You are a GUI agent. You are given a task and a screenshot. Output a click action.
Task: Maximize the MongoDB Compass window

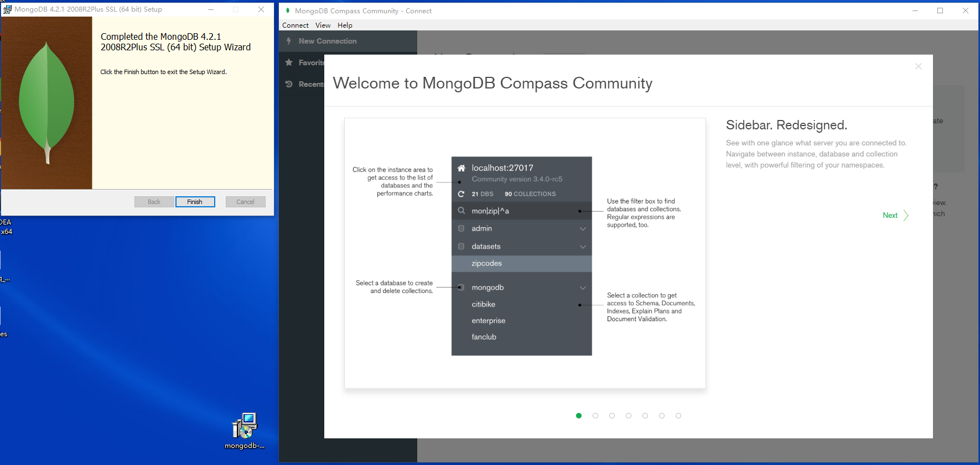tap(940, 11)
